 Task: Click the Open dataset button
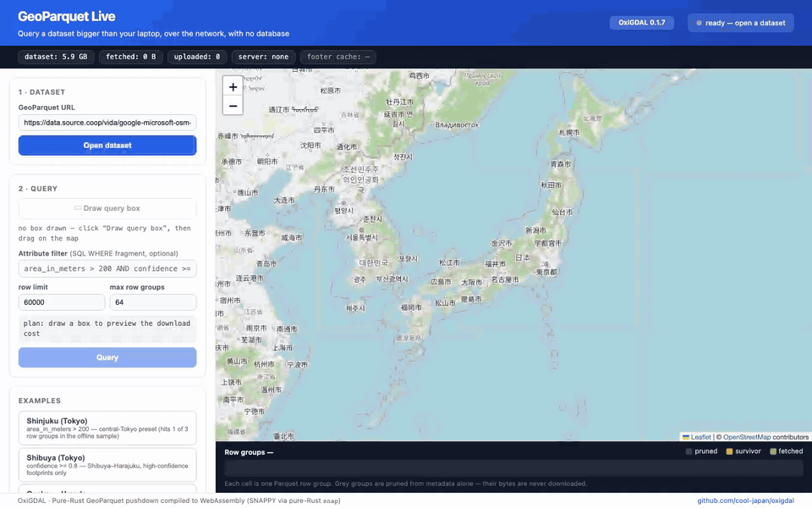click(x=107, y=145)
